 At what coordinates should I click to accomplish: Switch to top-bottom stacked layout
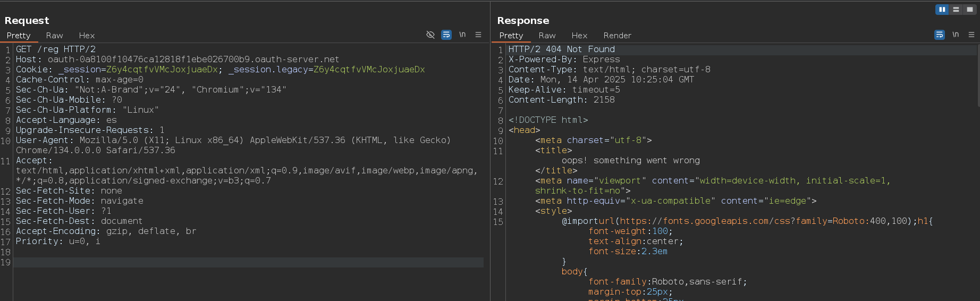pyautogui.click(x=956, y=10)
